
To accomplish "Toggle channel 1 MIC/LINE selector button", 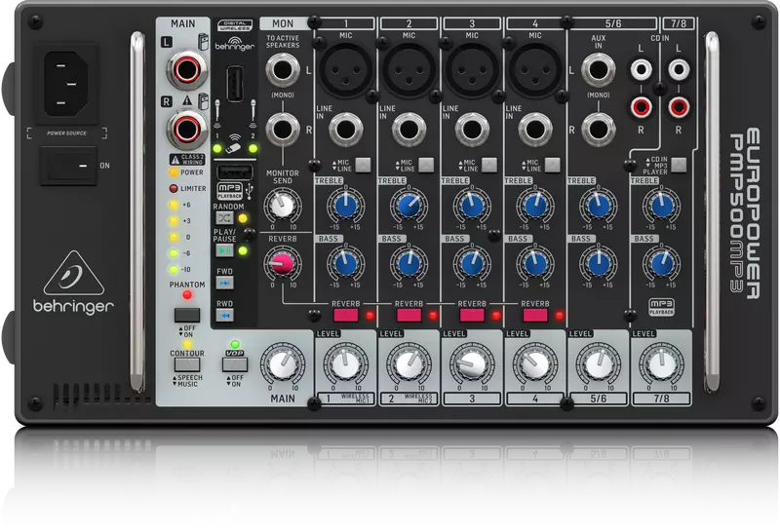I will 363,165.
